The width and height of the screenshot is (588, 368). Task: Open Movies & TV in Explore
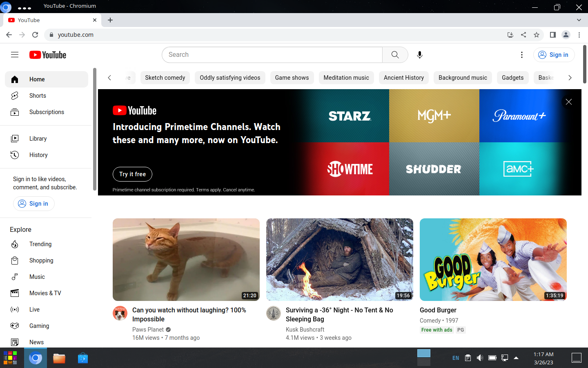pos(47,293)
